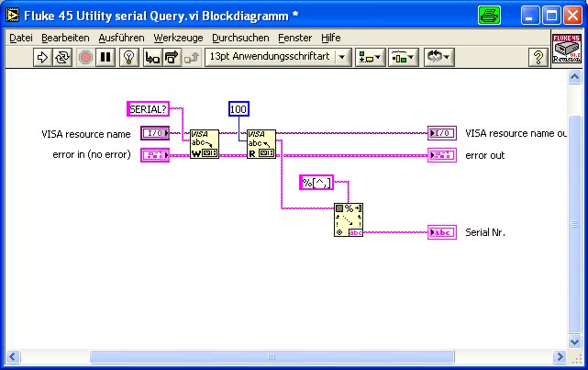Select the %[^,] format string constant
The width and height of the screenshot is (588, 370).
(316, 183)
